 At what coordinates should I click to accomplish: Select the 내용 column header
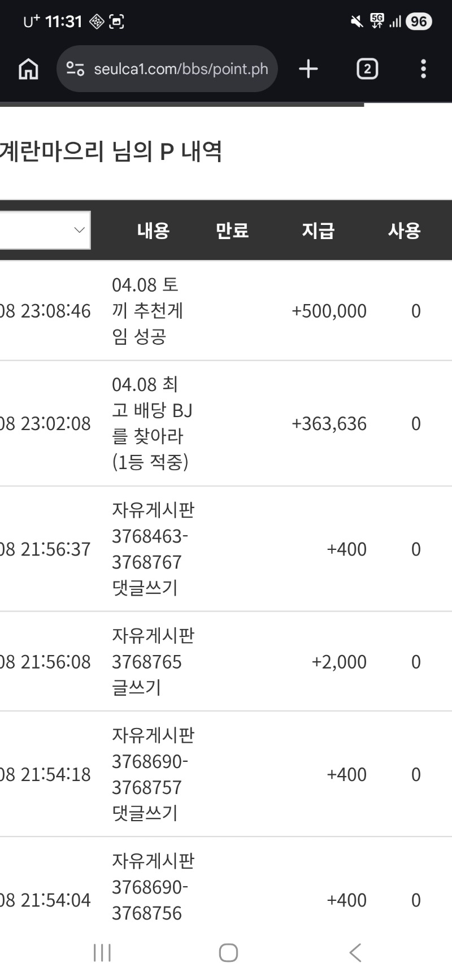pos(153,229)
